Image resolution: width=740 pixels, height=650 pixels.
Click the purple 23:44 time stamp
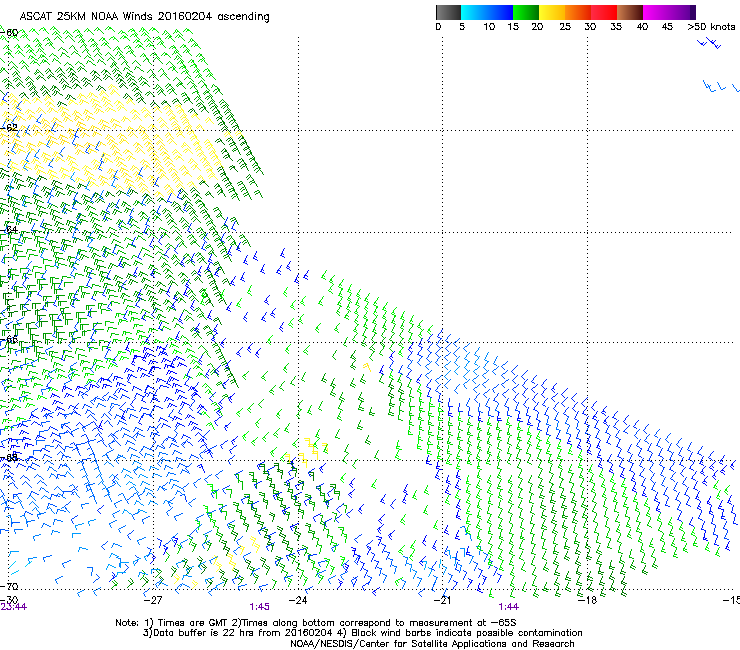tap(14, 607)
